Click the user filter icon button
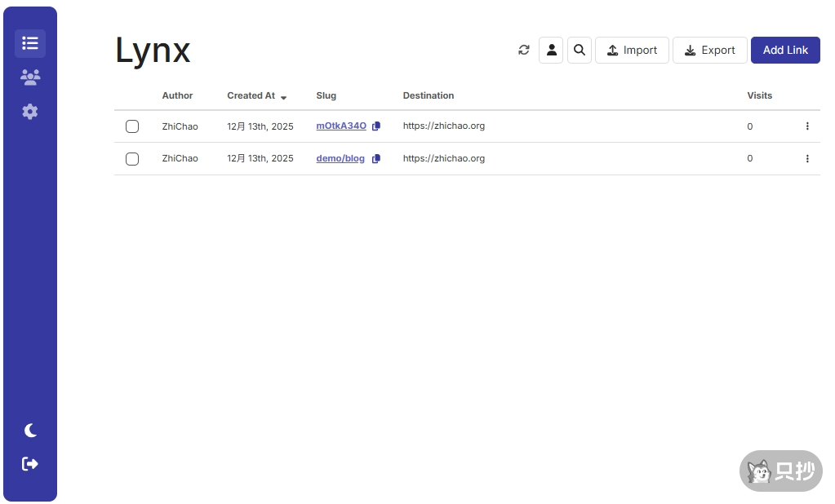The width and height of the screenshot is (835, 504). tap(551, 50)
